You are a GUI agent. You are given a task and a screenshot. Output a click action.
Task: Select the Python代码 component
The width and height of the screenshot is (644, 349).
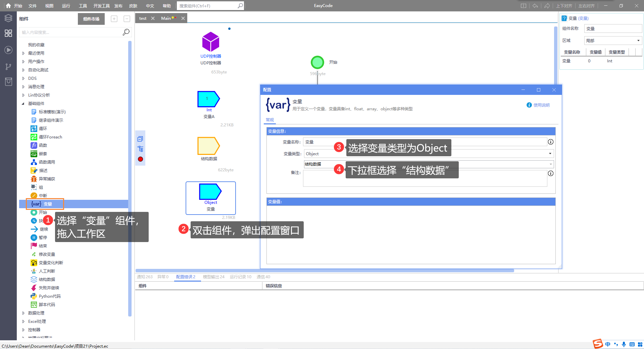click(49, 296)
